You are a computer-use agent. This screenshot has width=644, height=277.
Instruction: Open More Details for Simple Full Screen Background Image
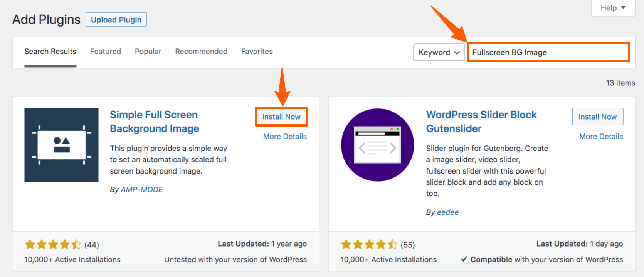[284, 136]
